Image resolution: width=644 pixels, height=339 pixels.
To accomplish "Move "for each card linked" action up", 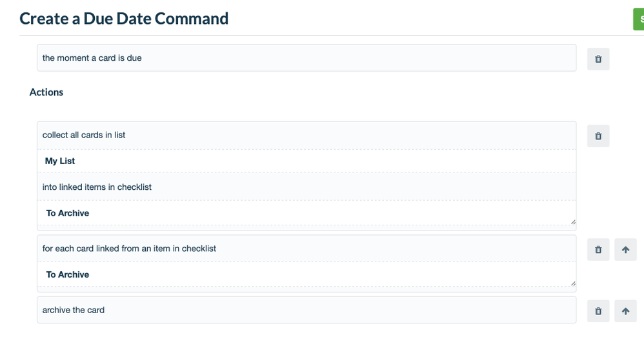I will [625, 249].
